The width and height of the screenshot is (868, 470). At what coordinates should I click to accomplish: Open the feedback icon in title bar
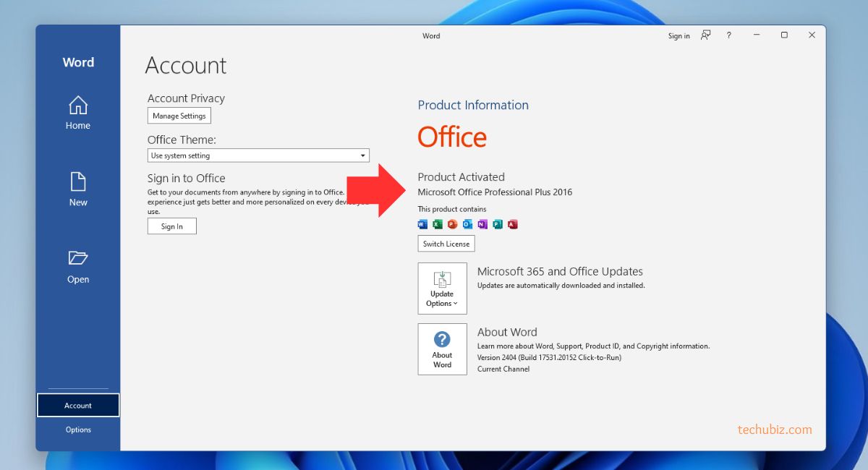706,35
